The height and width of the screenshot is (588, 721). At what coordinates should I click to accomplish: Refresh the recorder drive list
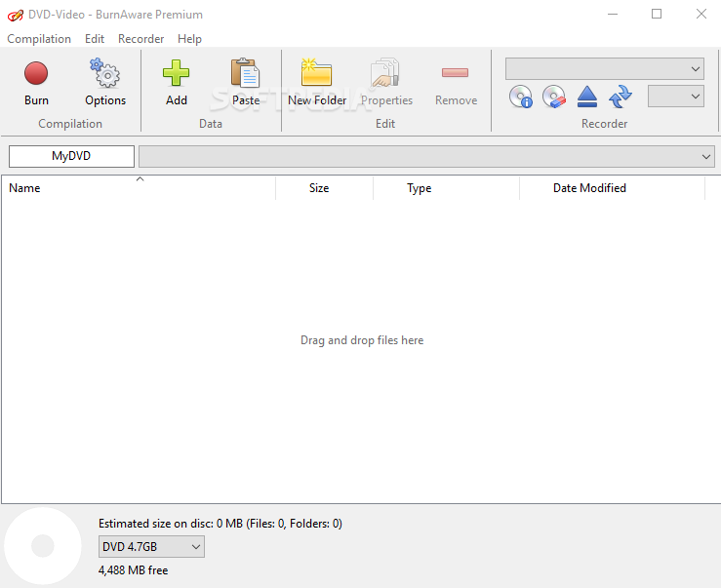click(x=621, y=97)
